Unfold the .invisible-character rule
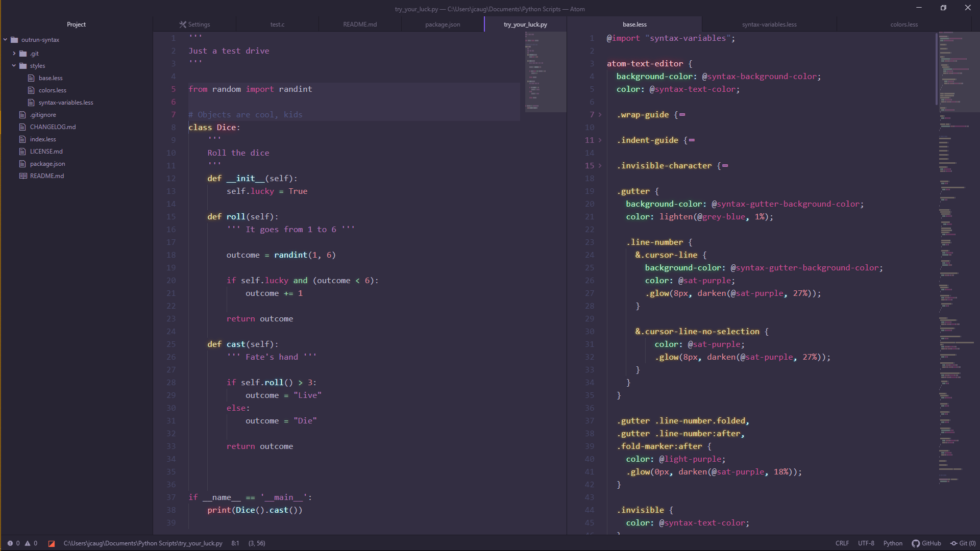980x551 pixels. (x=600, y=166)
